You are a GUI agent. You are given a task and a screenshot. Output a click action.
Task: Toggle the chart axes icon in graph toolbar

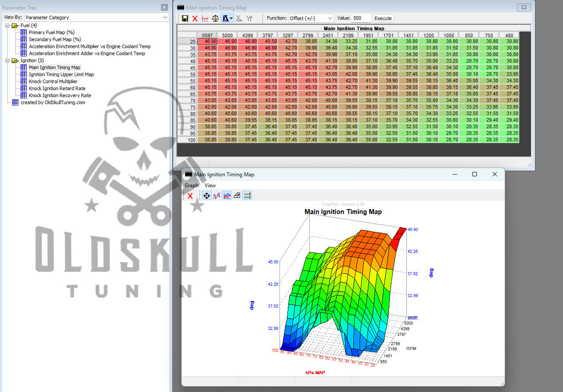tap(227, 196)
